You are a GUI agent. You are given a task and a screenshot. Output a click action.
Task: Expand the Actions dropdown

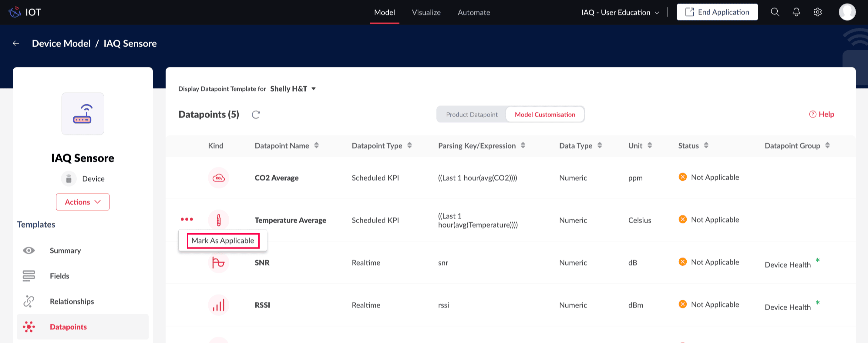pyautogui.click(x=82, y=202)
